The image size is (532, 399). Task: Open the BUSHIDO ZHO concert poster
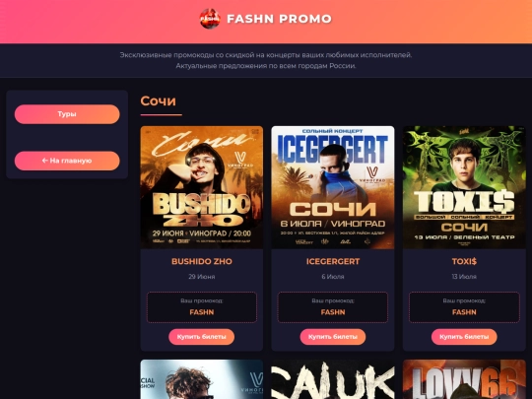click(x=202, y=187)
